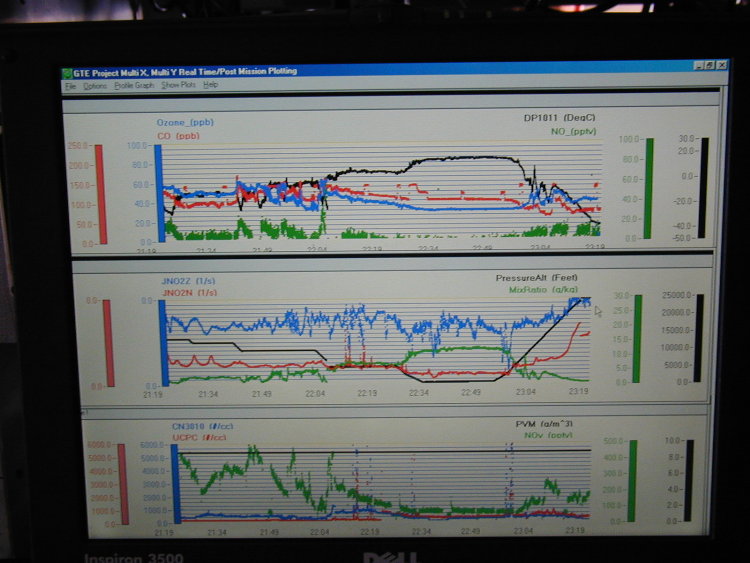750x563 pixels.
Task: Click the 500.0 NOy axis value
Action: (614, 441)
